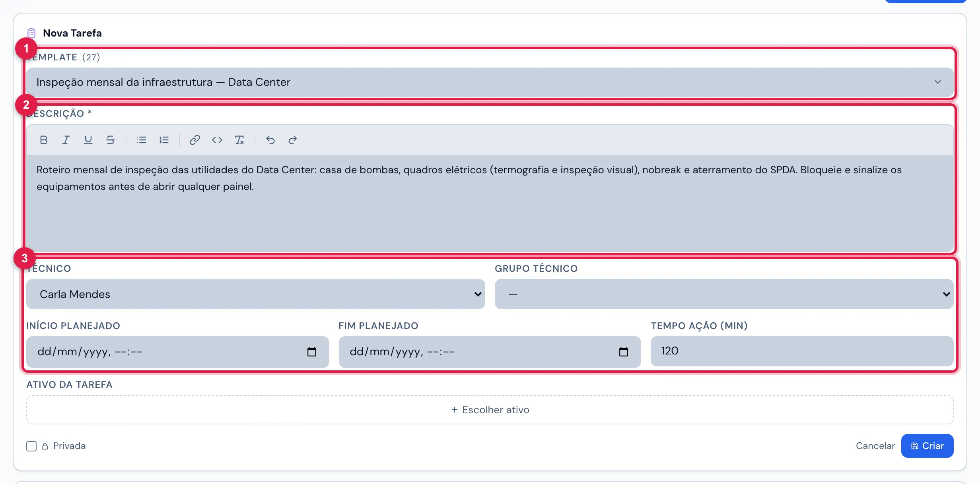Image resolution: width=980 pixels, height=484 pixels.
Task: Click the Privada label text
Action: (70, 446)
